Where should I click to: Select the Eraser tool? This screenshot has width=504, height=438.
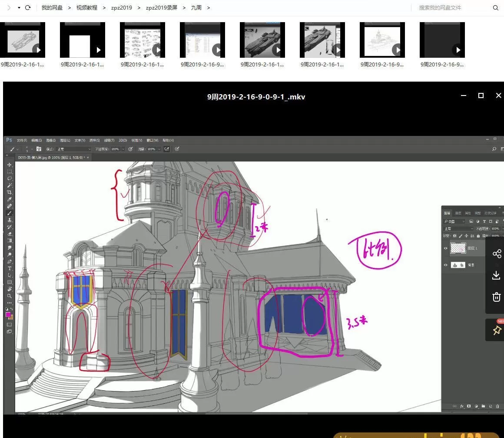pos(10,234)
